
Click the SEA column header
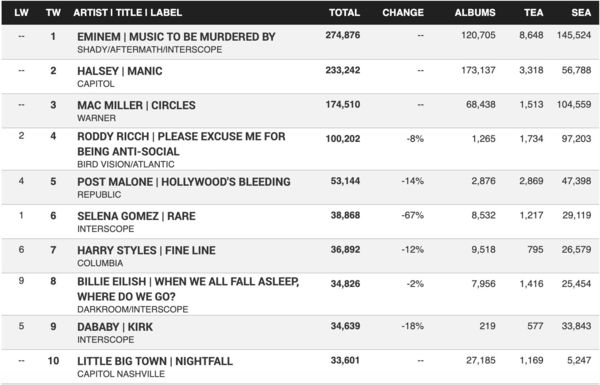(x=581, y=13)
